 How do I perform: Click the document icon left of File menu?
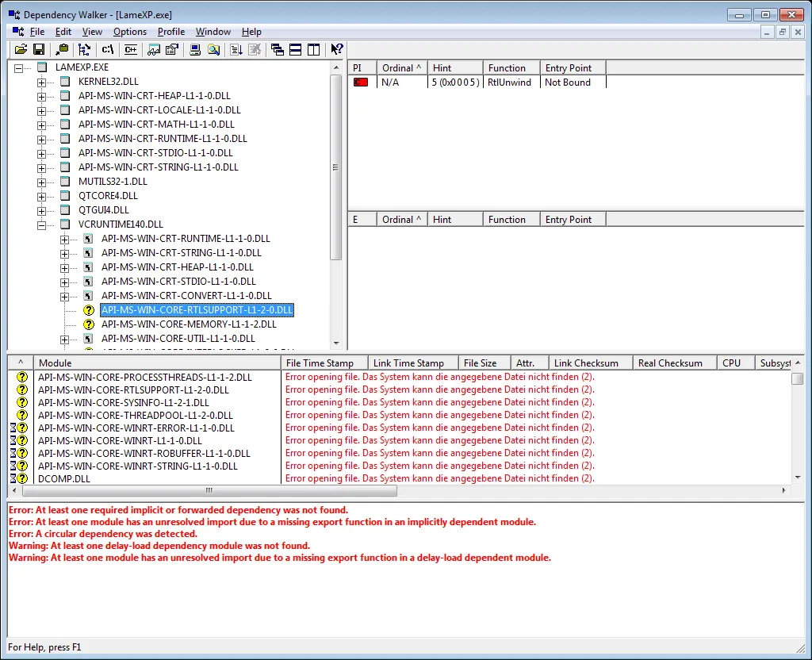[x=18, y=32]
